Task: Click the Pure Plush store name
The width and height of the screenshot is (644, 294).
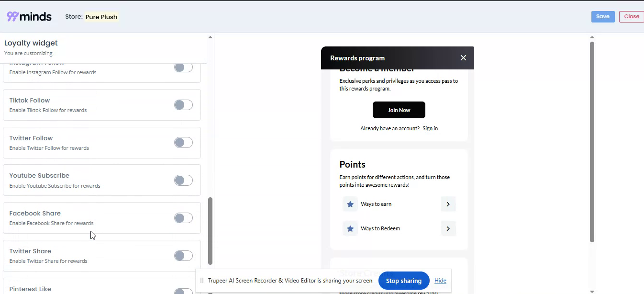Action: [x=101, y=17]
